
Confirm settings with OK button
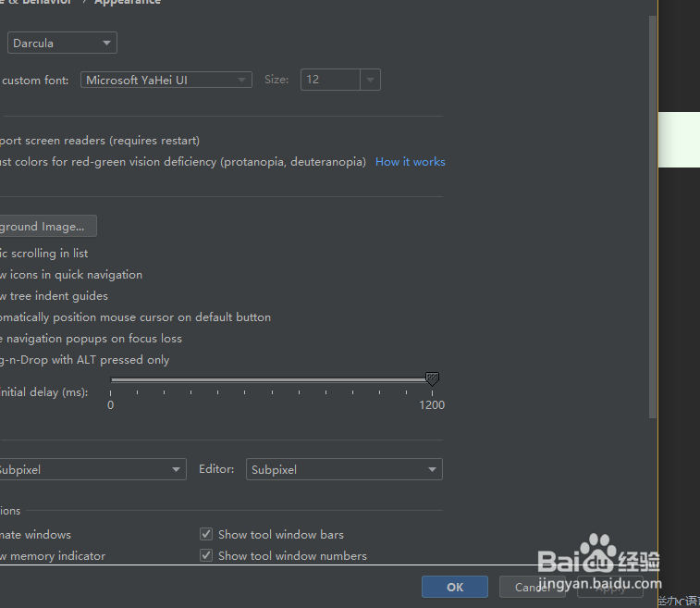(455, 587)
